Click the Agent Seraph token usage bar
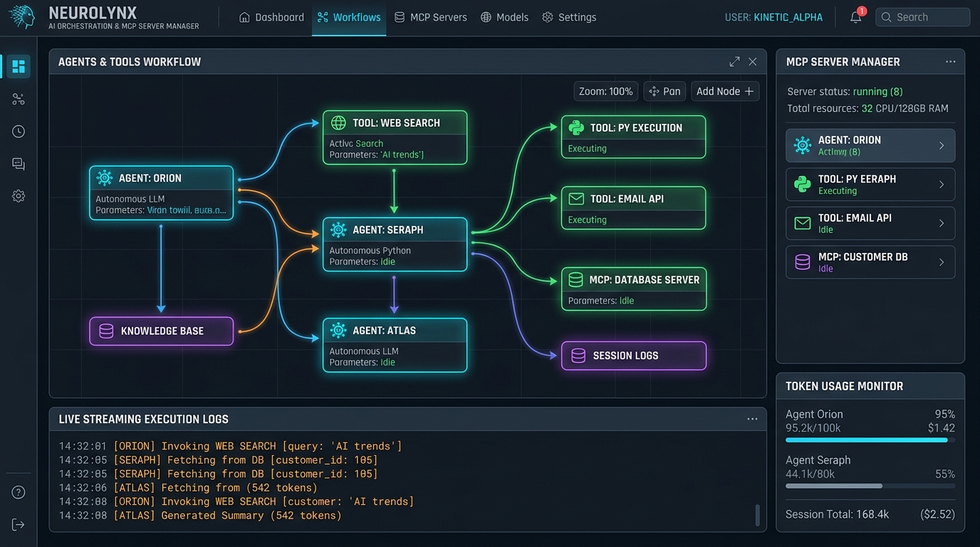Viewport: 980px width, 547px height. point(870,486)
